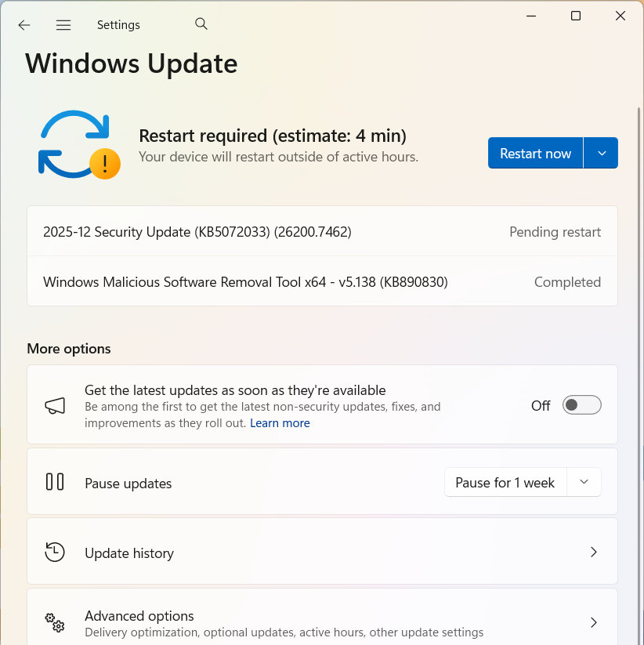The height and width of the screenshot is (645, 644).
Task: Click the megaphone latest updates icon
Action: point(55,406)
